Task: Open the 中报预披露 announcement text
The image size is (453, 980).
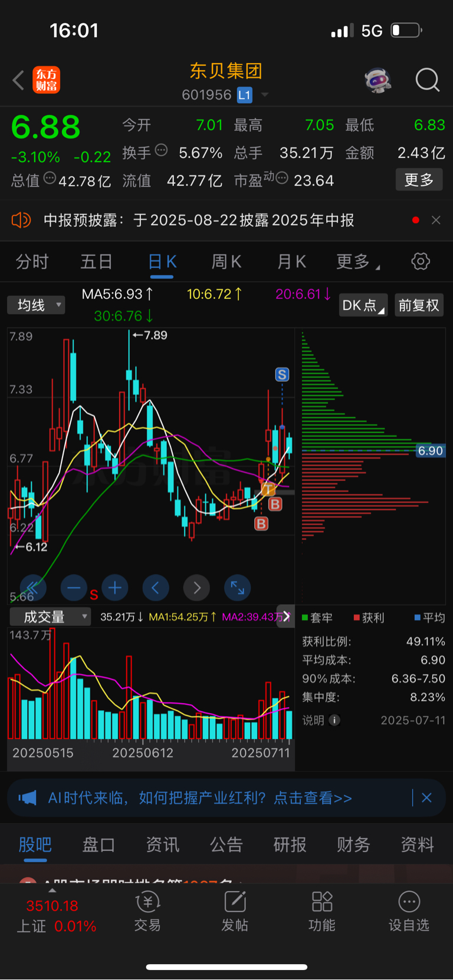Action: point(199,220)
